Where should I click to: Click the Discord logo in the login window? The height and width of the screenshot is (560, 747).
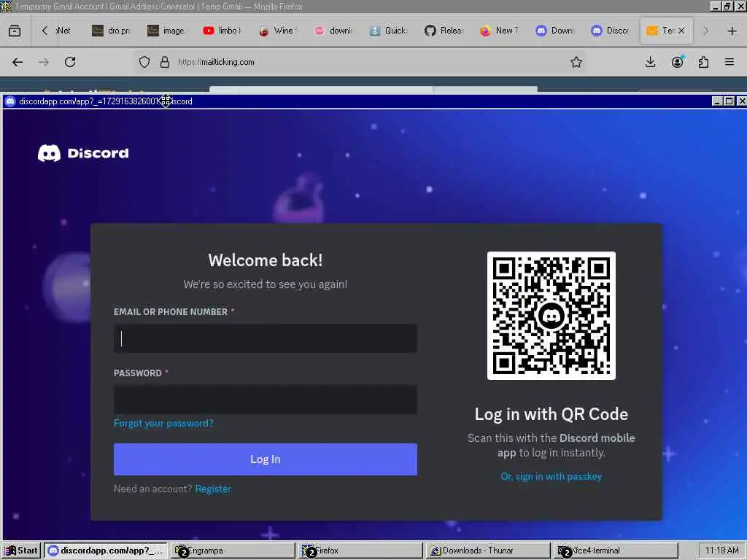(83, 153)
